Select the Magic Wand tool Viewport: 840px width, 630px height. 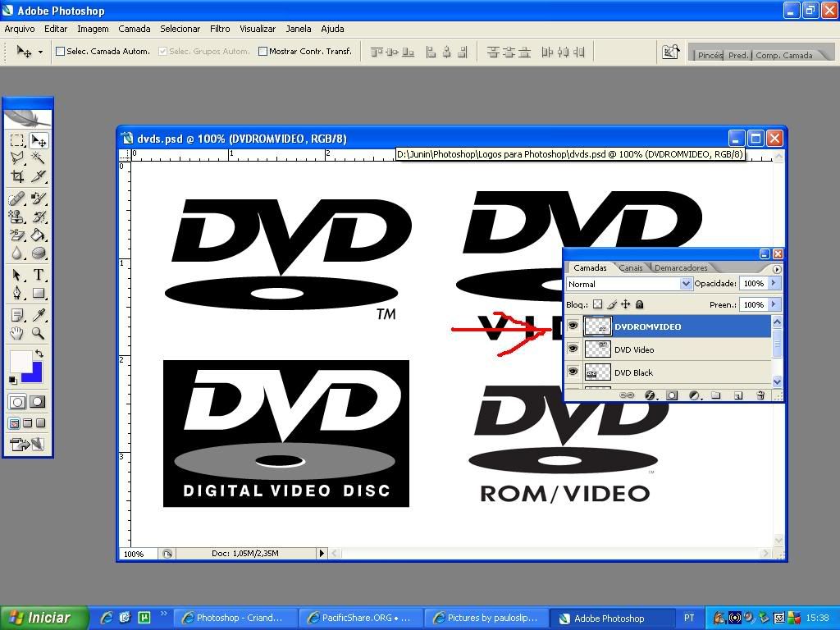click(x=38, y=157)
